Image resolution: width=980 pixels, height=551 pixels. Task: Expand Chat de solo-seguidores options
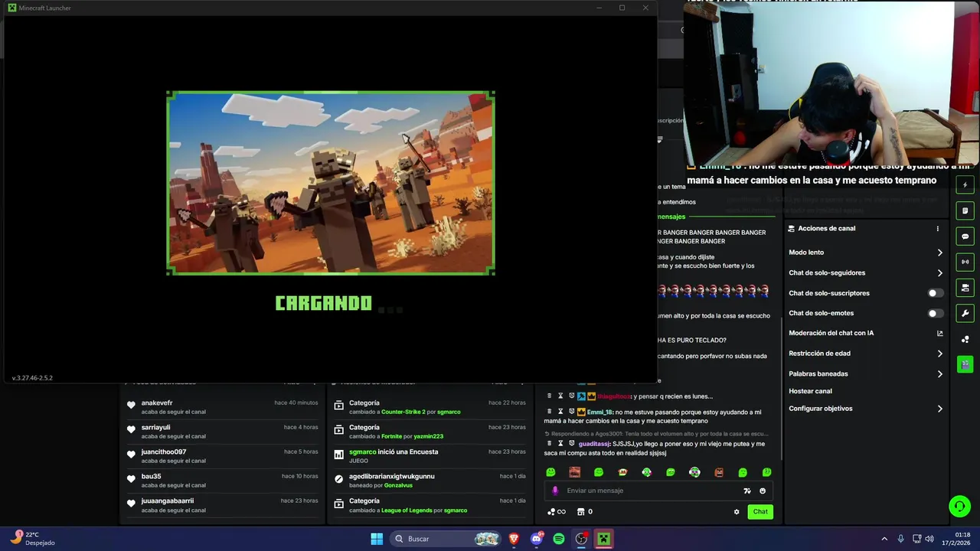(939, 272)
